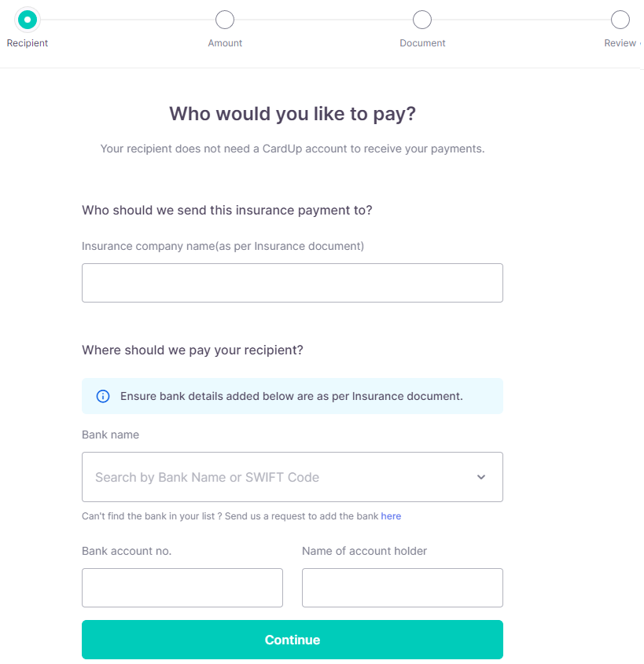Click the 'here' link to request adding a bank
This screenshot has height=664, width=644.
(x=391, y=516)
